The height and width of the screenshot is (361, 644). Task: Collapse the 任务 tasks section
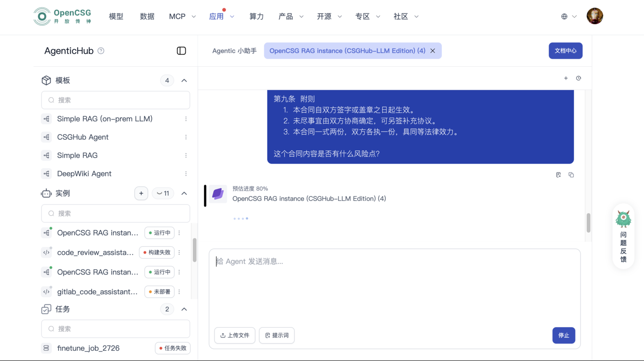(x=184, y=309)
